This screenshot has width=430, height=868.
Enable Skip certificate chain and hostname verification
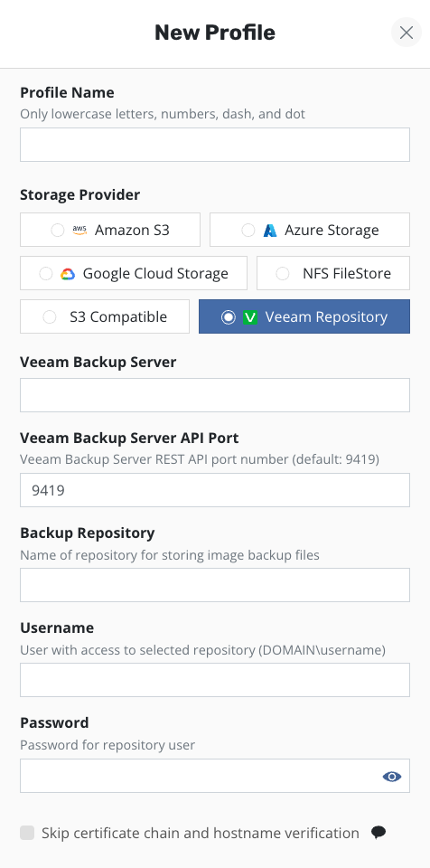click(27, 833)
